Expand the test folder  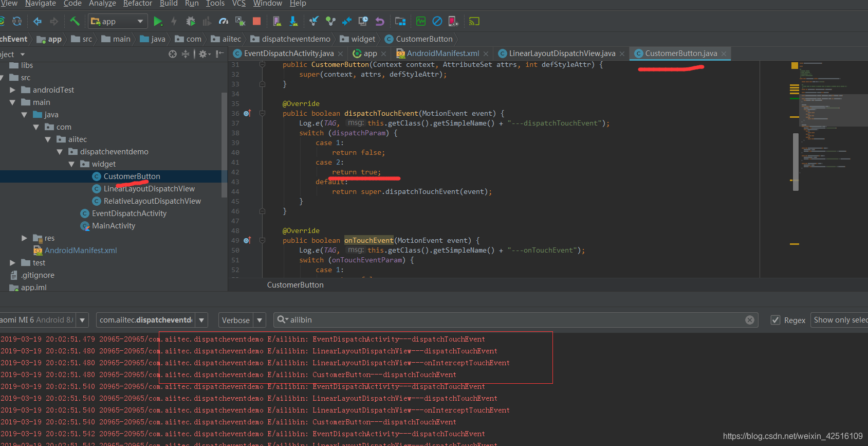tap(12, 263)
